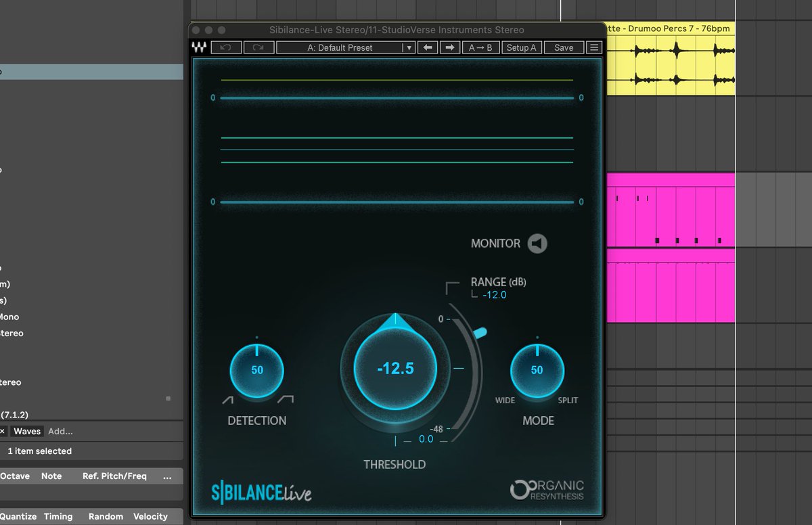The height and width of the screenshot is (525, 812).
Task: Click the Threshold knob showing -12.5
Action: point(396,369)
